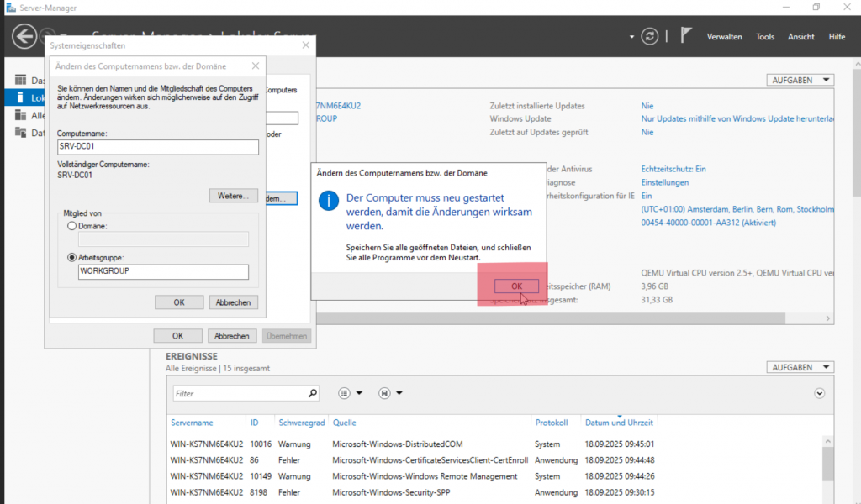Select the Arbeitsgruppe radio button
The image size is (861, 504).
click(71, 258)
